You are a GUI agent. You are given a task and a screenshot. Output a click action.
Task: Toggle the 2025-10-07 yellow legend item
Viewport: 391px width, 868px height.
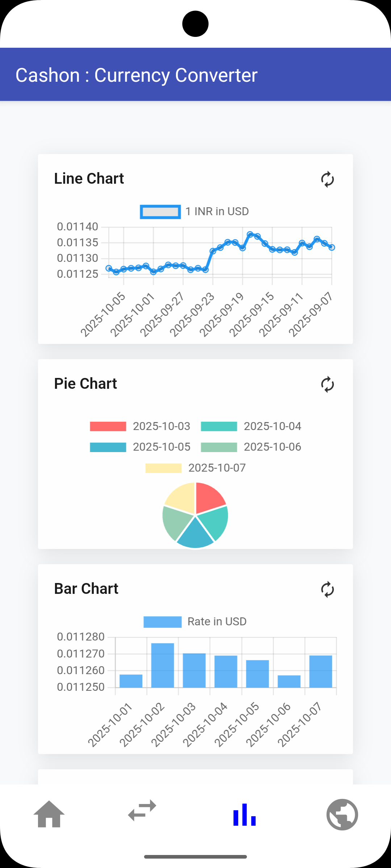pos(163,468)
